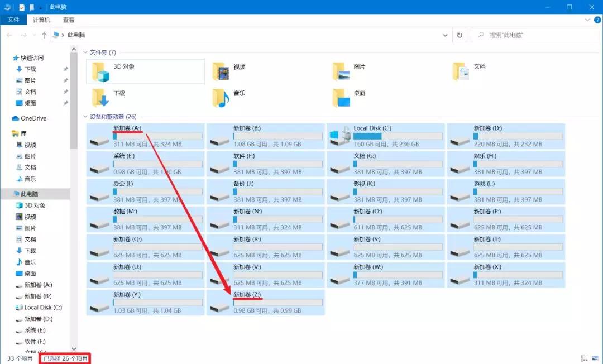This screenshot has height=364, width=603.
Task: Expand the ribbon with the chevron
Action: point(587,20)
